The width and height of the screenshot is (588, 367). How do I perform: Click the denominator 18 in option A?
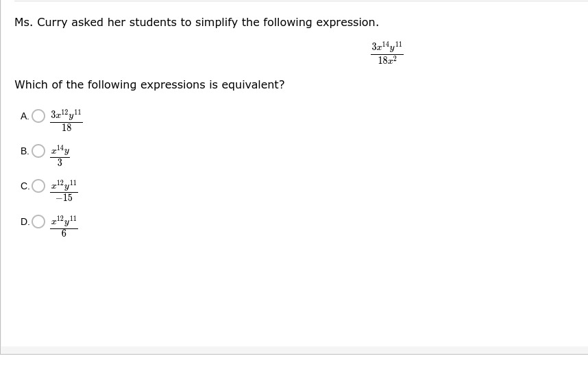tap(66, 128)
